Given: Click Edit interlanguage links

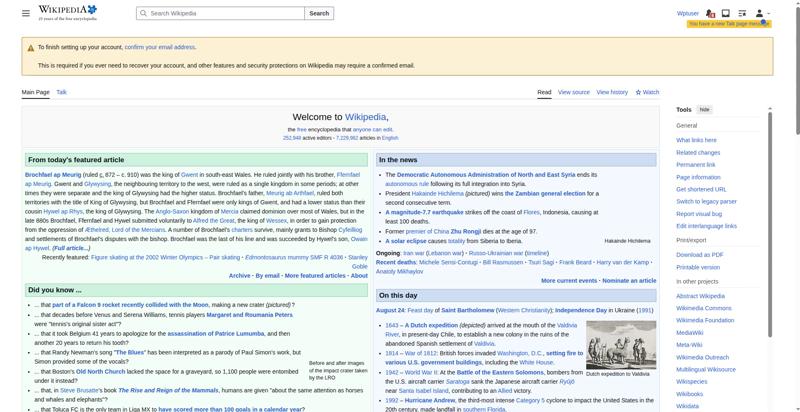Looking at the screenshot, I should tap(706, 226).
